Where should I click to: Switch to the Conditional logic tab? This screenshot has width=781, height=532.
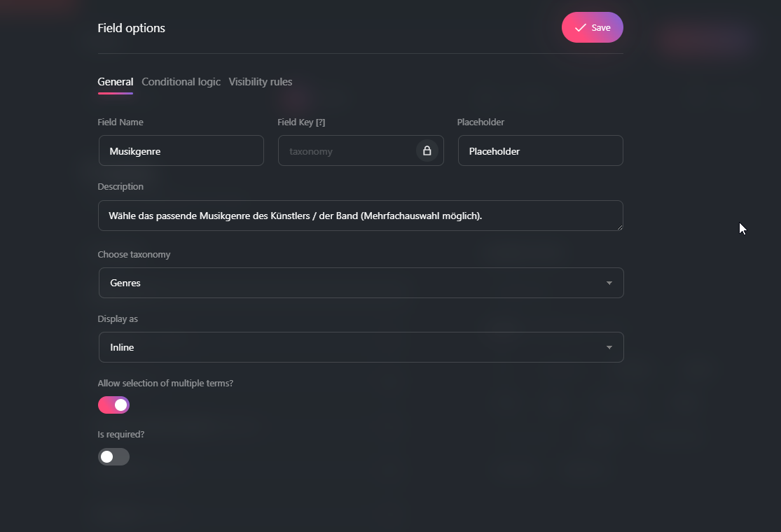[x=181, y=82]
